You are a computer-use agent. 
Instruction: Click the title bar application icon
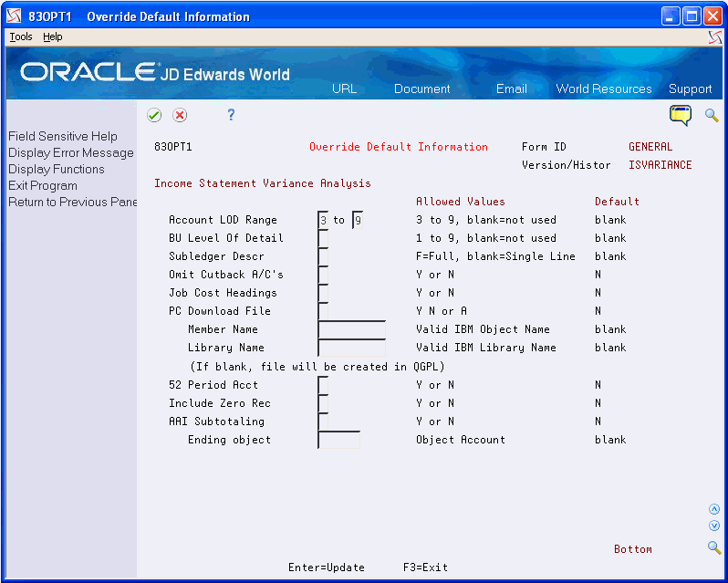(14, 16)
